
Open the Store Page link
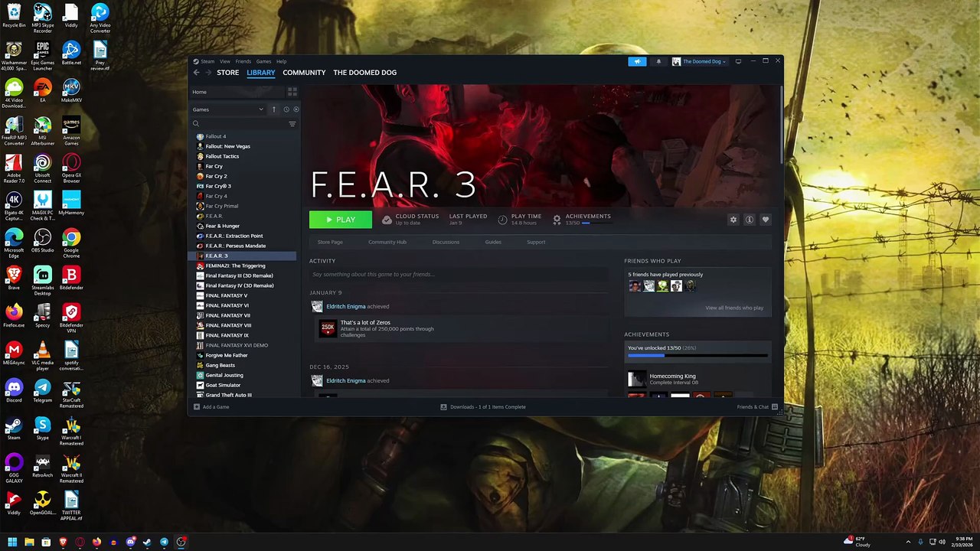[x=330, y=242]
